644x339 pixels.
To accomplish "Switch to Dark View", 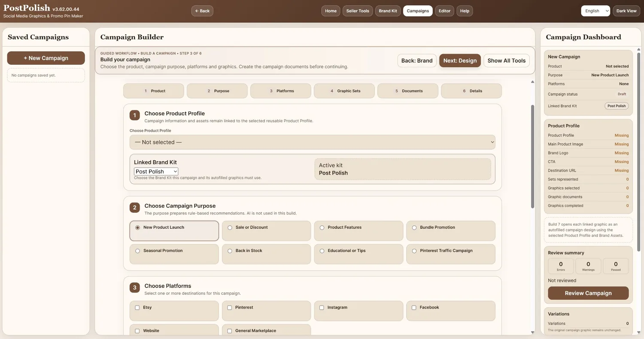I will [627, 11].
